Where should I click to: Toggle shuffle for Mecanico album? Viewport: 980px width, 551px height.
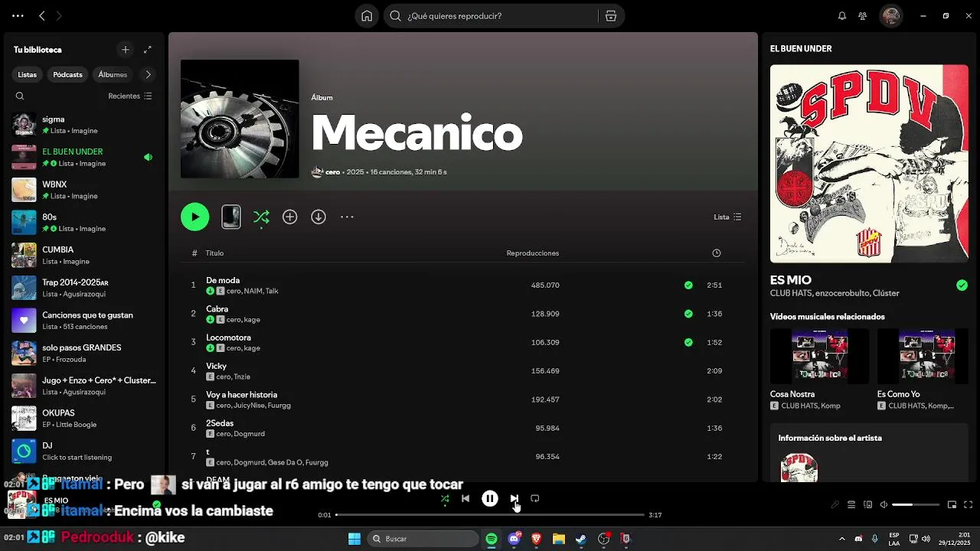pyautogui.click(x=261, y=217)
